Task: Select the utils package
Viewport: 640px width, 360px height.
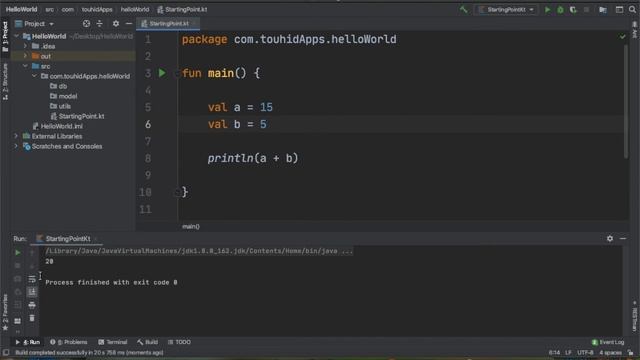Action: point(60,106)
